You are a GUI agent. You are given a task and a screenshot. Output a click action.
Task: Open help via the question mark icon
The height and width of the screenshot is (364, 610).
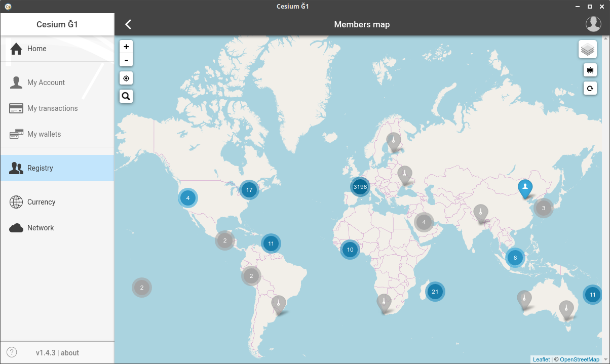point(12,352)
